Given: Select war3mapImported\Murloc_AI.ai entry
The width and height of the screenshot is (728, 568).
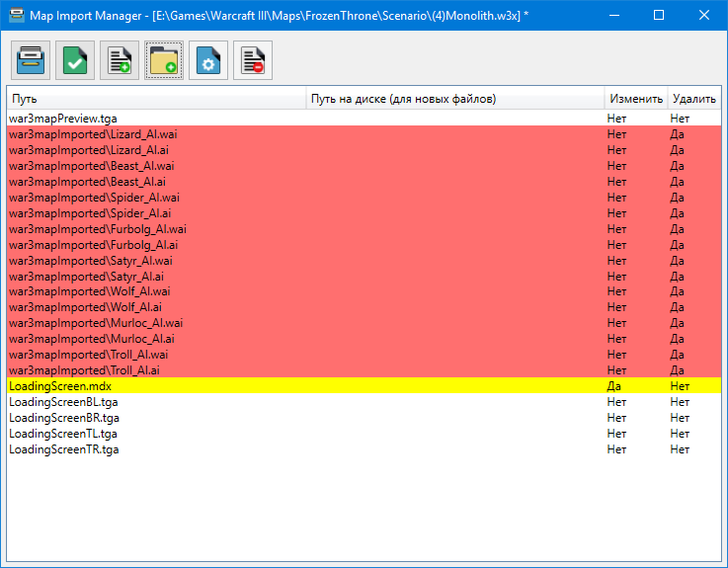Looking at the screenshot, I should [364, 339].
